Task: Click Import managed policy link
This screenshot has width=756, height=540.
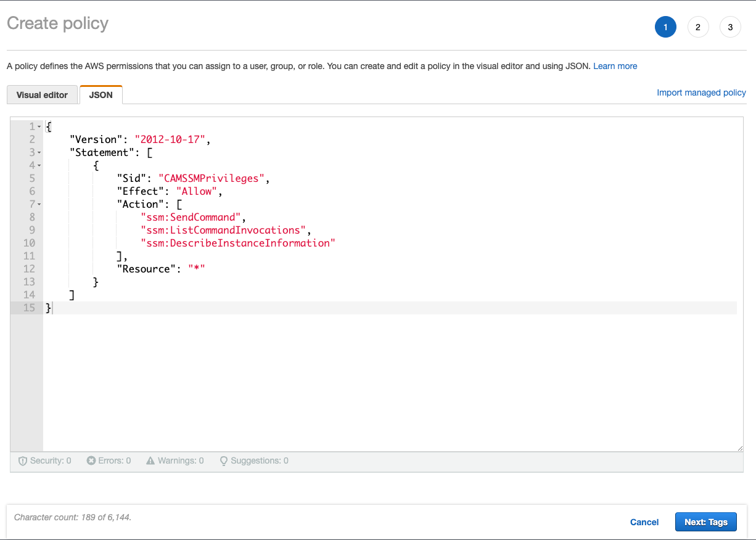Action: [x=701, y=92]
